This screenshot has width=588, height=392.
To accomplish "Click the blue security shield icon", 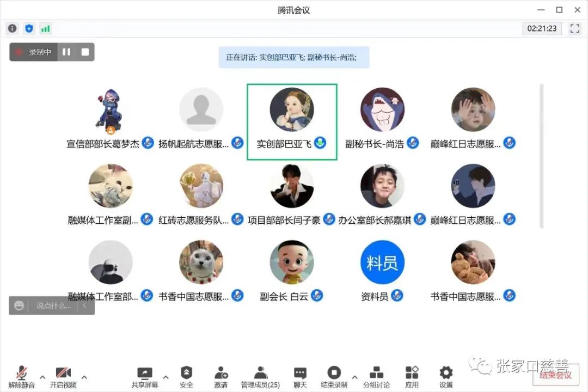I will pyautogui.click(x=29, y=28).
